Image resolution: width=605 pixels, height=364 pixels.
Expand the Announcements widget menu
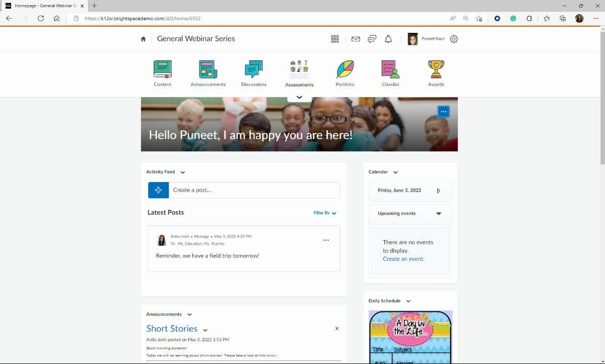(x=190, y=314)
